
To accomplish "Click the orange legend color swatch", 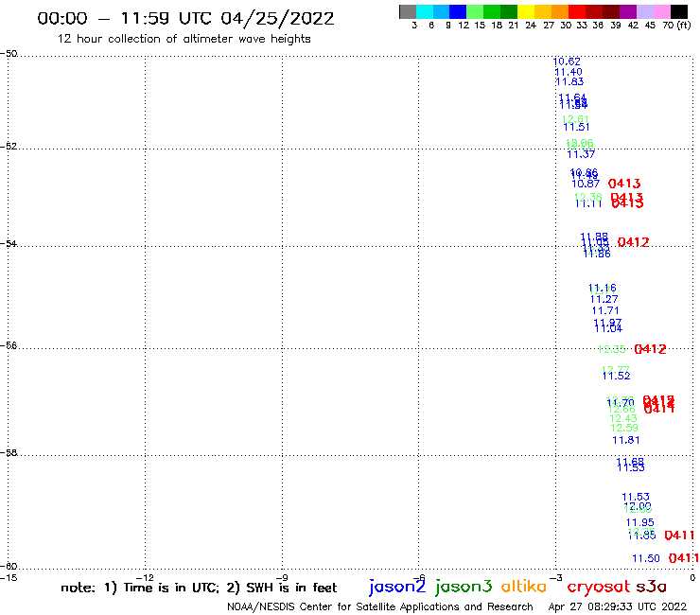I will tap(560, 11).
